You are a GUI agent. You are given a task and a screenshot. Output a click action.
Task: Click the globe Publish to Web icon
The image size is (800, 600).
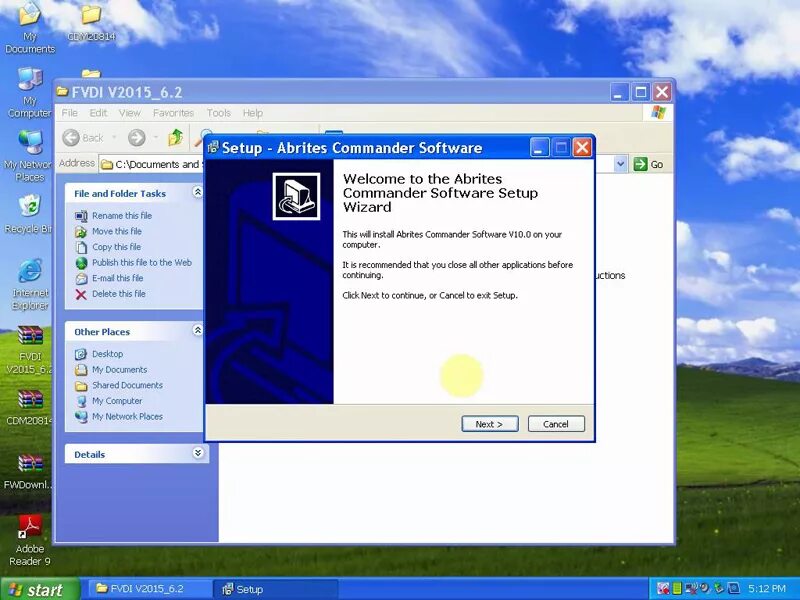click(81, 263)
